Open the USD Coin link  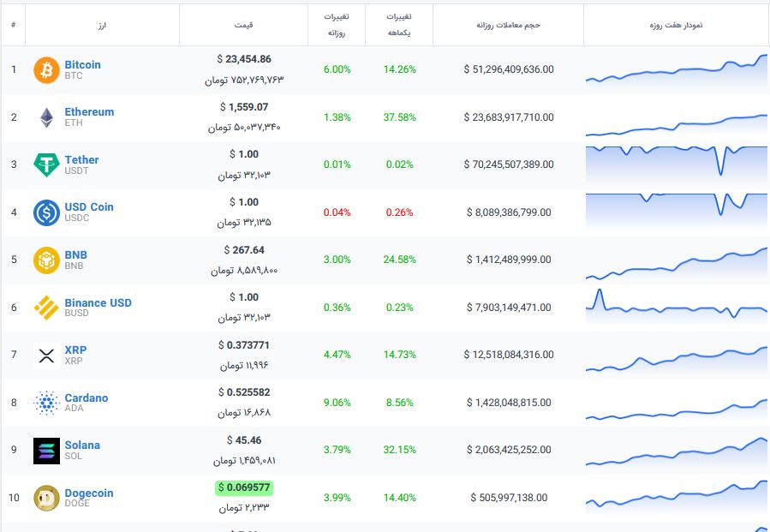pos(89,206)
